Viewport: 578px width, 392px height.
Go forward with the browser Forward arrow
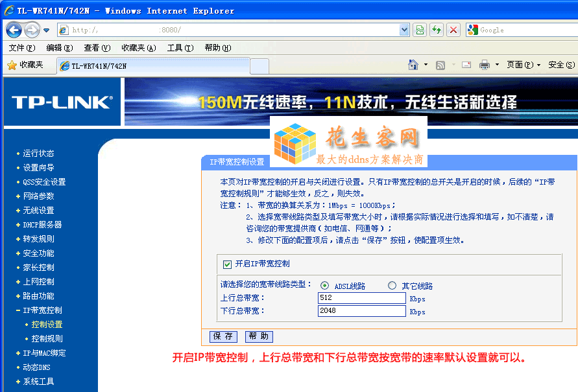pos(32,30)
